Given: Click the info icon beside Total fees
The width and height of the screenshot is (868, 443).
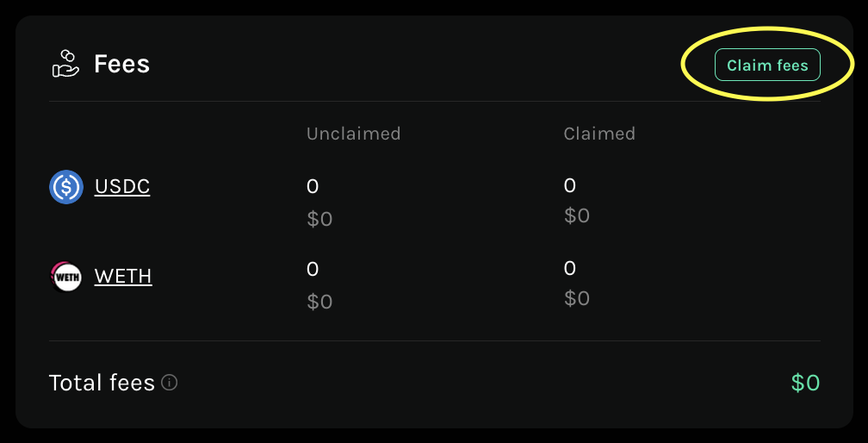Looking at the screenshot, I should point(170,383).
